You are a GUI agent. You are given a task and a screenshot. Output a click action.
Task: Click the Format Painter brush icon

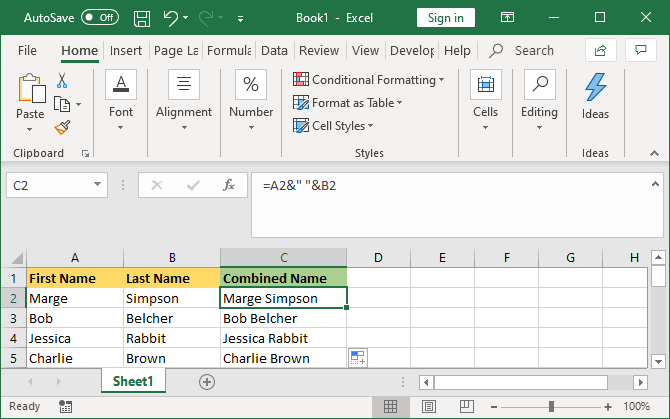coord(62,127)
